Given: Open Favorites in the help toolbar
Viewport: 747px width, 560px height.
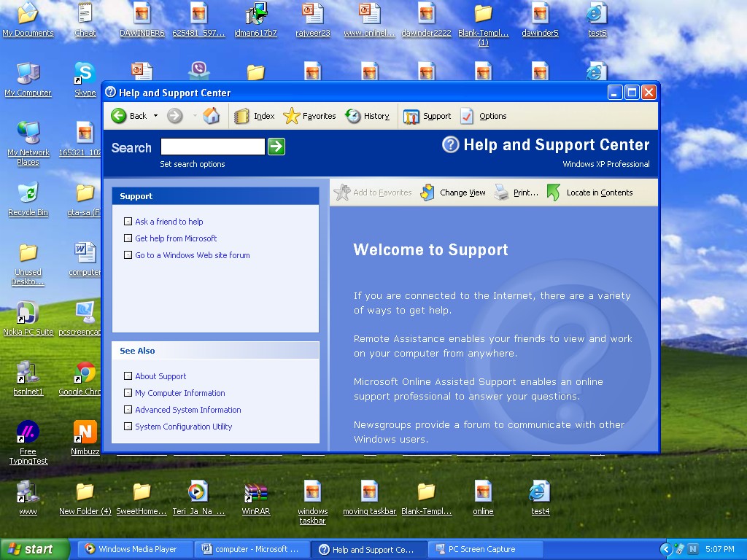Looking at the screenshot, I should click(x=309, y=115).
